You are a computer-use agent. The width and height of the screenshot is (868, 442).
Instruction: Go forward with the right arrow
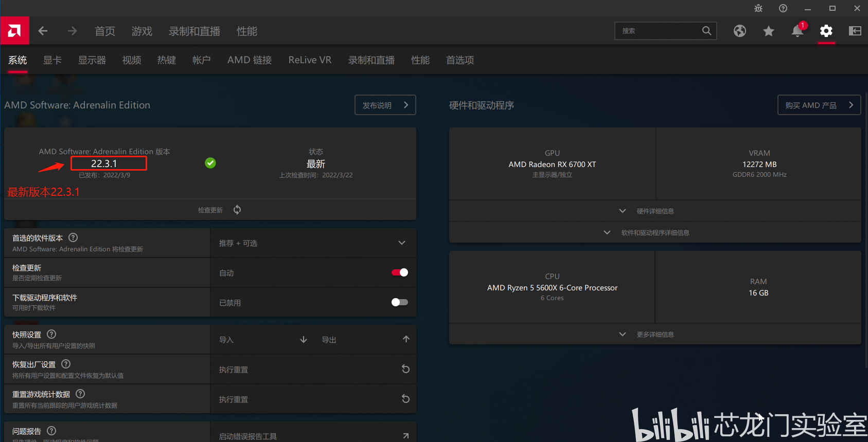pos(72,31)
